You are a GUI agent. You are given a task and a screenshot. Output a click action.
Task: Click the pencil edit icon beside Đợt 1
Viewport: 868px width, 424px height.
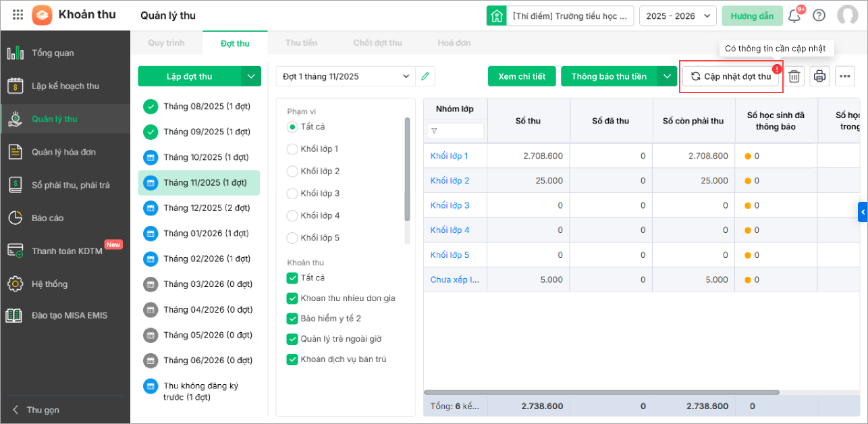(x=425, y=76)
